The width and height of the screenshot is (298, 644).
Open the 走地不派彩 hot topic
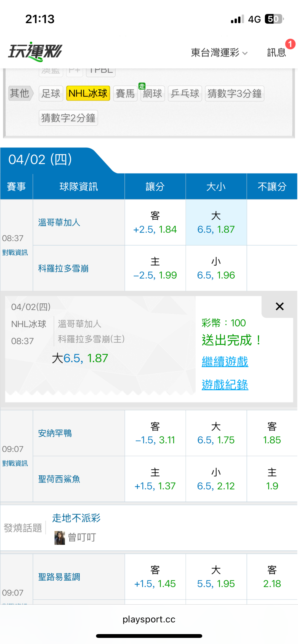pyautogui.click(x=76, y=518)
